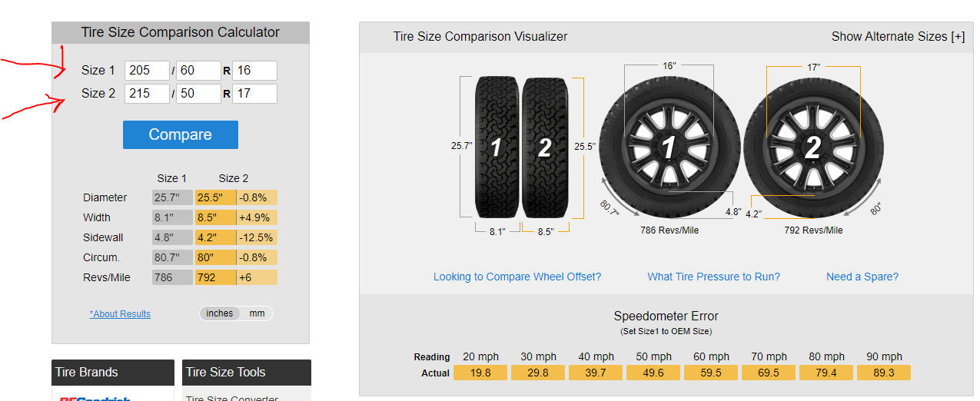Click tire 2 front tread image
The height and width of the screenshot is (401, 980).
[x=545, y=147]
